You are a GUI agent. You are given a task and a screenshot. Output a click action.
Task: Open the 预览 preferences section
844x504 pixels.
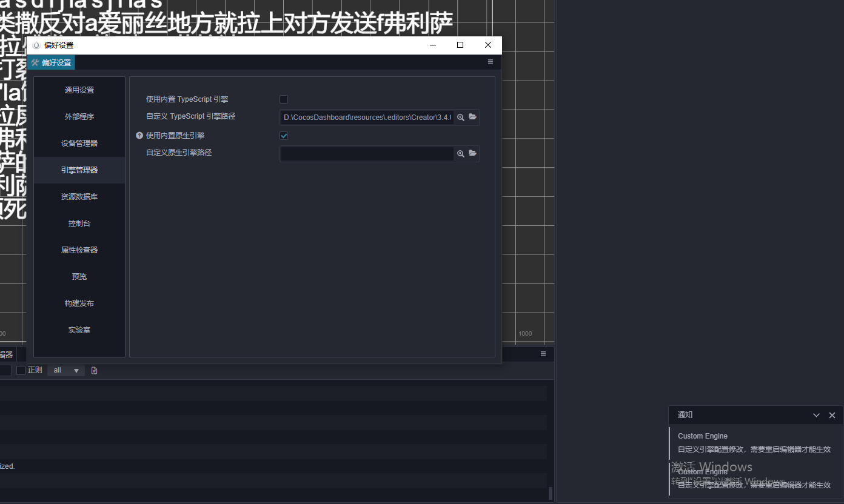tap(79, 277)
